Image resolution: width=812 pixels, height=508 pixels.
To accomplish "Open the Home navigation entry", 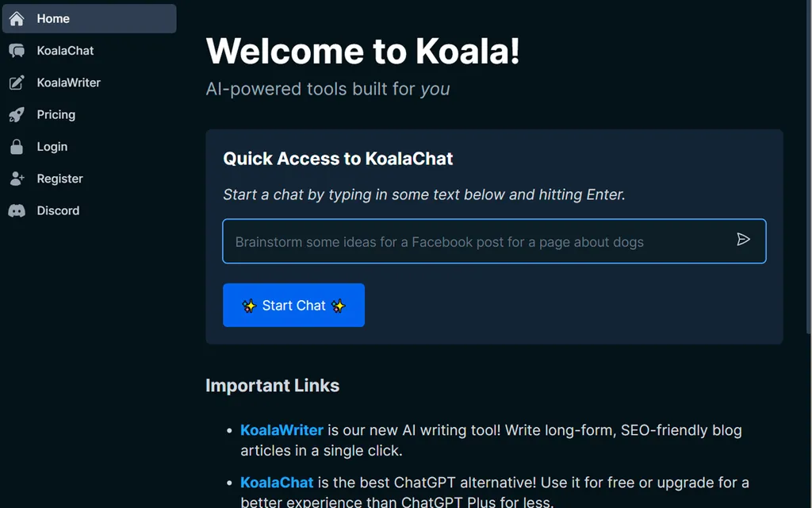I will [53, 18].
